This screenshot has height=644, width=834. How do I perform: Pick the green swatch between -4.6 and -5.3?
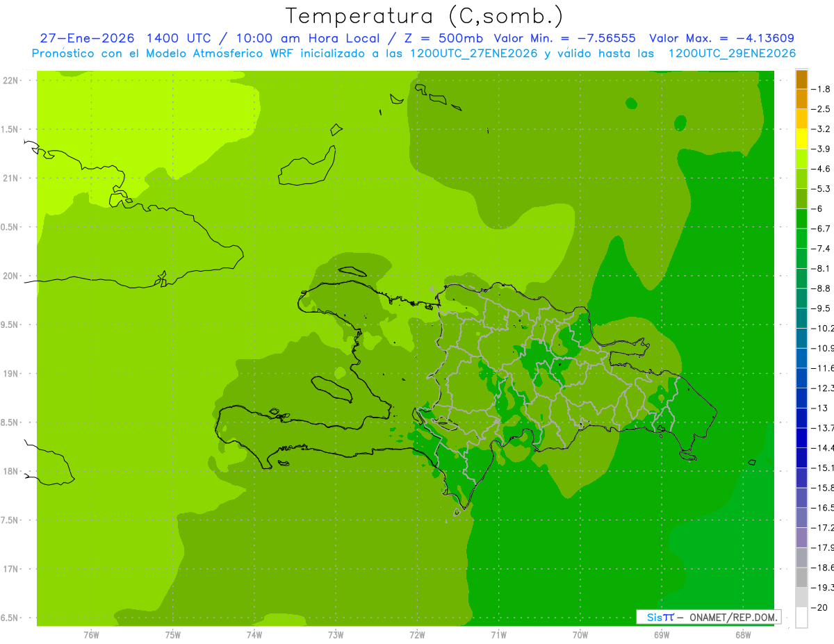pyautogui.click(x=801, y=179)
